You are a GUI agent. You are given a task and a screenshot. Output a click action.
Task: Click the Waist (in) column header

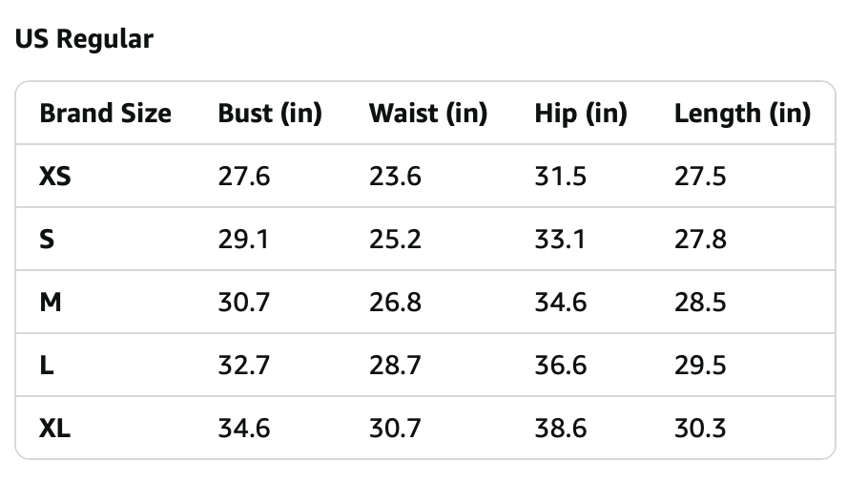pyautogui.click(x=427, y=114)
